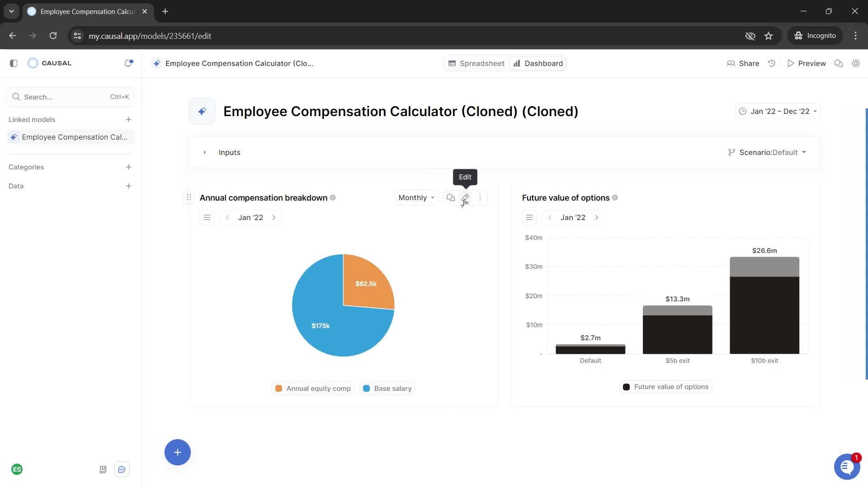
Task: Focus the Search field
Action: pyautogui.click(x=71, y=97)
